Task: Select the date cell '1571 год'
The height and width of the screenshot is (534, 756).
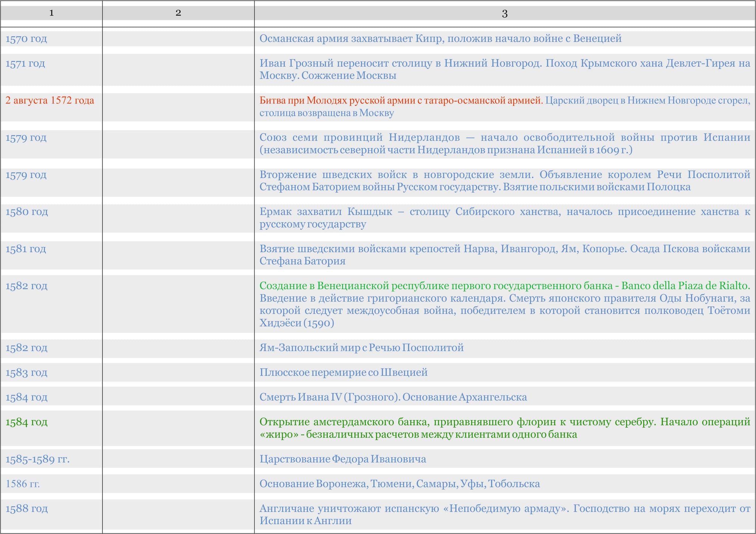Action: 25,63
